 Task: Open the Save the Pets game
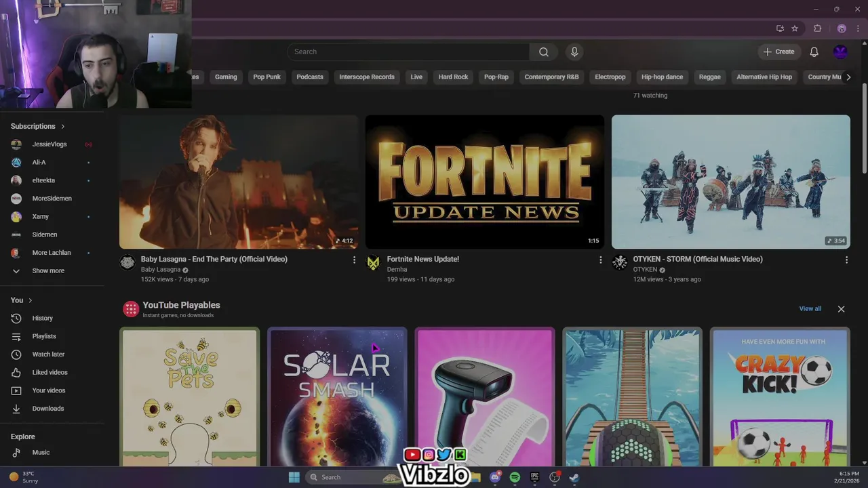click(190, 397)
